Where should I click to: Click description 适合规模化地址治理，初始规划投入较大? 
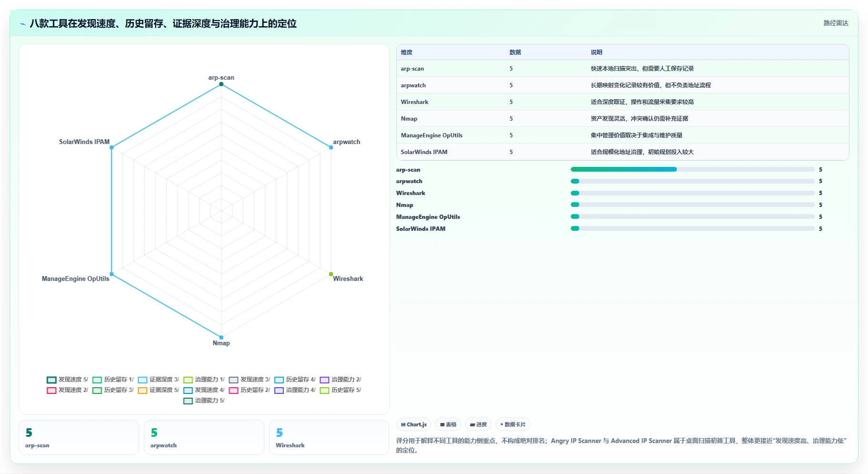click(x=642, y=152)
